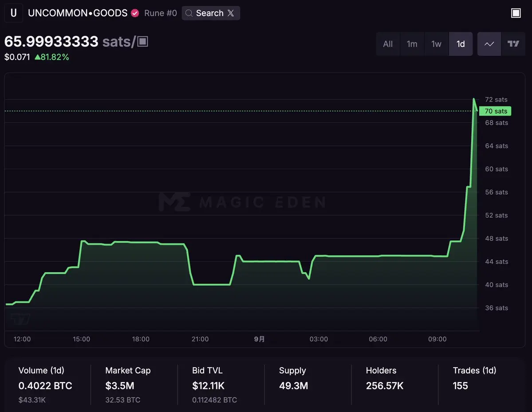Click the 36 sats axis label

pos(497,308)
